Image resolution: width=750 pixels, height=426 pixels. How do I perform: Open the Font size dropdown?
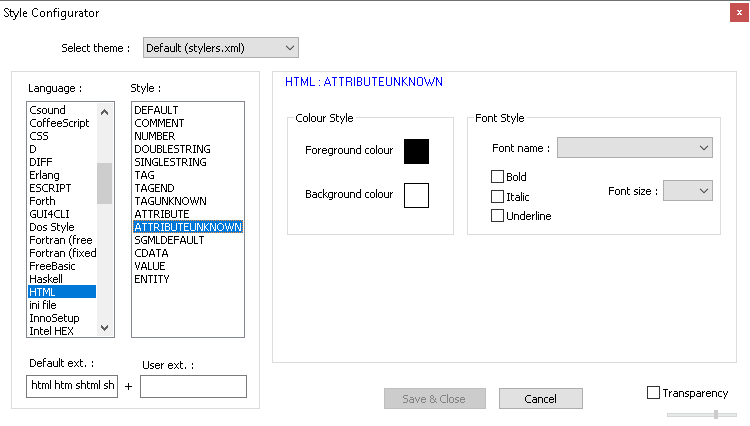687,190
